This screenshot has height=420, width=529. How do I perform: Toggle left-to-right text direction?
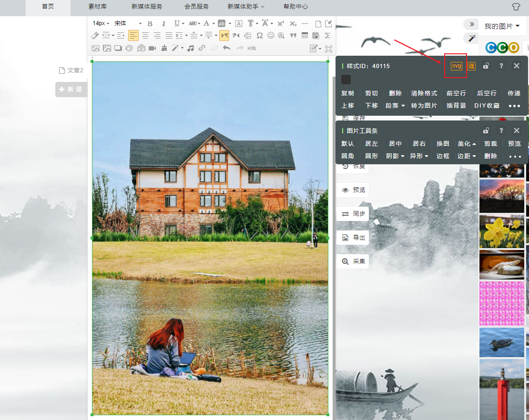pyautogui.click(x=224, y=35)
